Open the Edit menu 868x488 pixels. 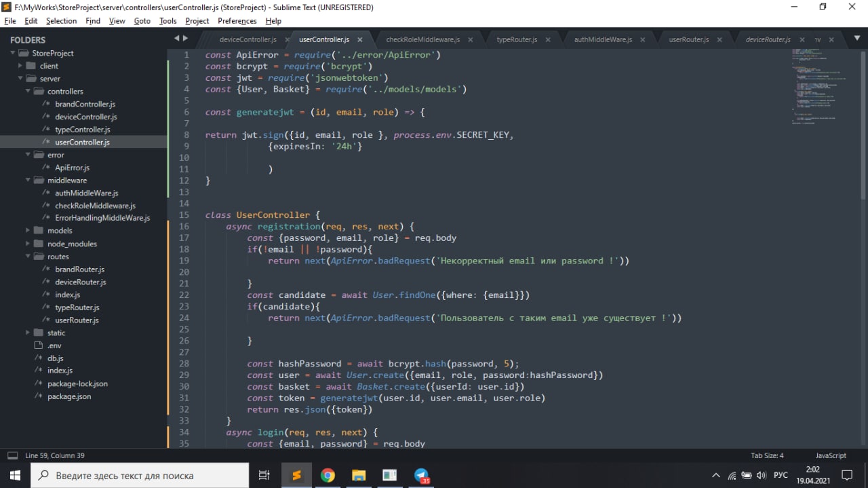(x=31, y=21)
